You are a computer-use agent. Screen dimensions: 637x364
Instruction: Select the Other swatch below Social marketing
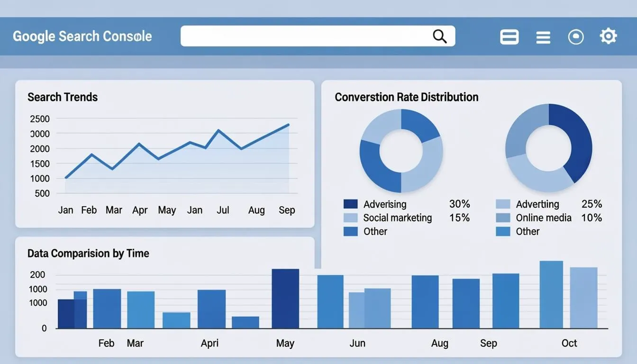coord(350,231)
